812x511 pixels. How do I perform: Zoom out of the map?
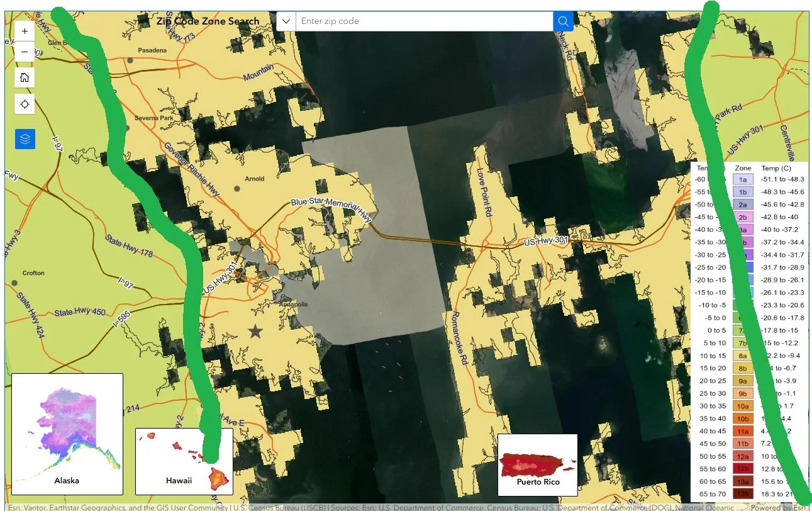pos(25,51)
